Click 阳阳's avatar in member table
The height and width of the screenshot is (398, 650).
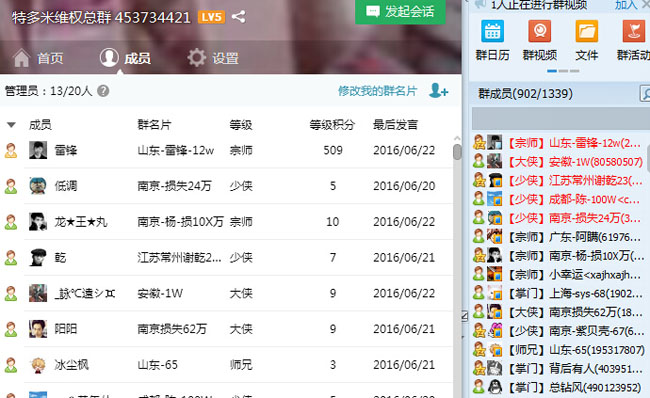coord(38,329)
